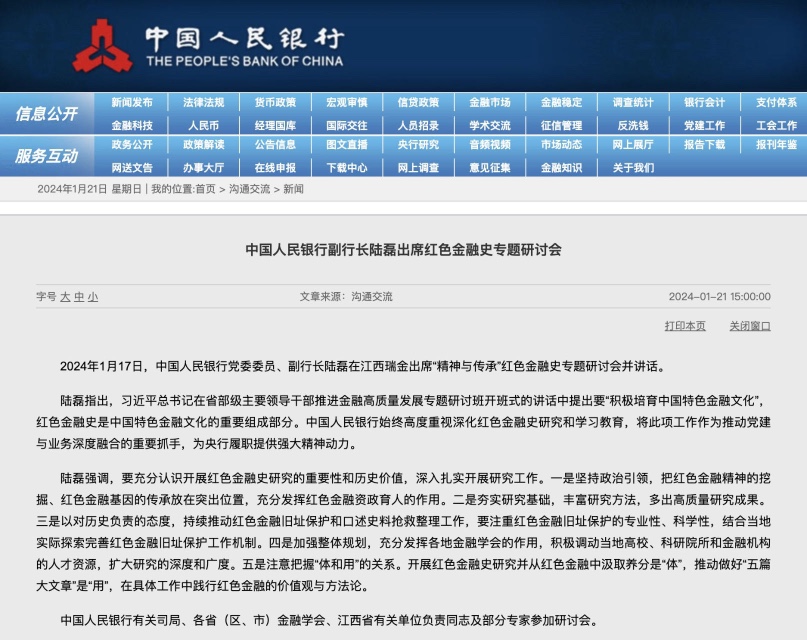Open the 货币政策 menu item
The height and width of the screenshot is (640, 807).
pos(275,103)
